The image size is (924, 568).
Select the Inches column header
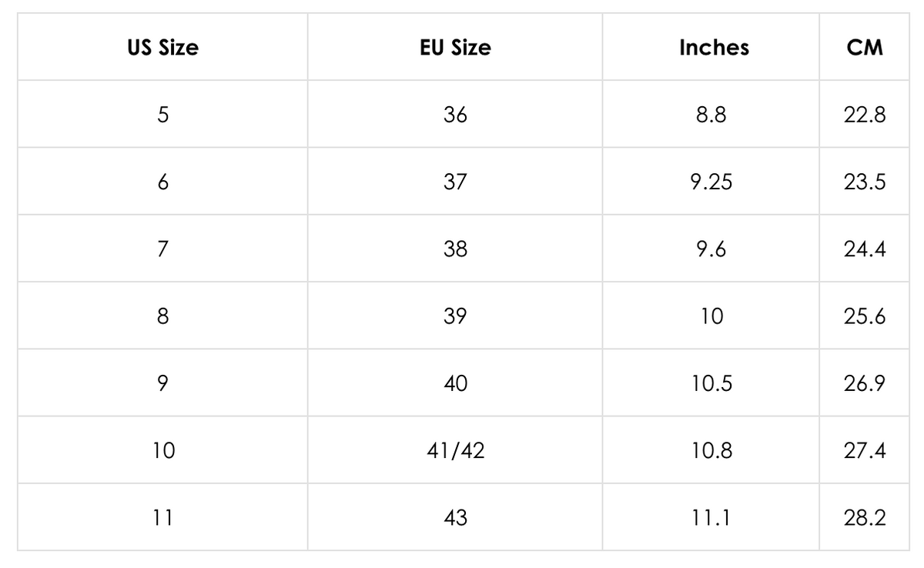point(714,48)
